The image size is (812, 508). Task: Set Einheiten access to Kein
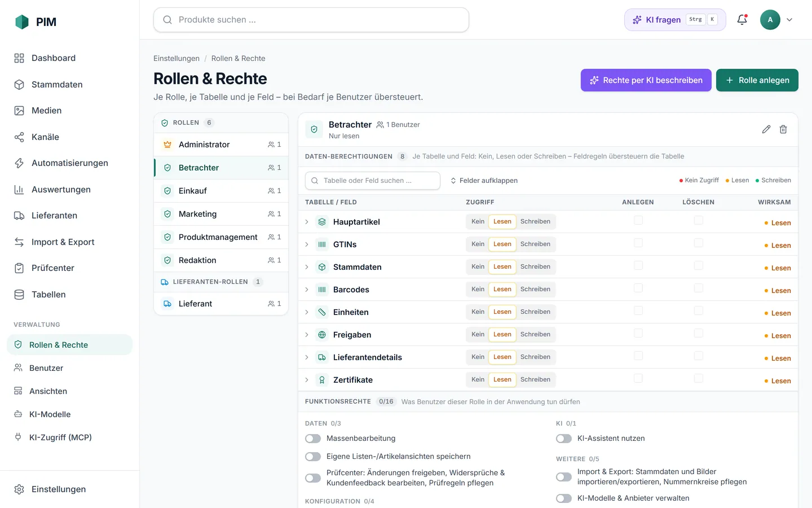(x=478, y=312)
